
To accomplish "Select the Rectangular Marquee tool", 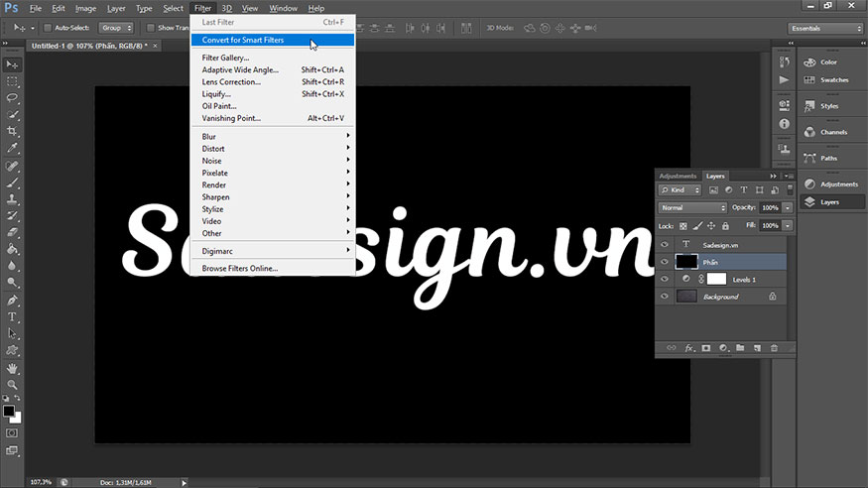I will (12, 81).
